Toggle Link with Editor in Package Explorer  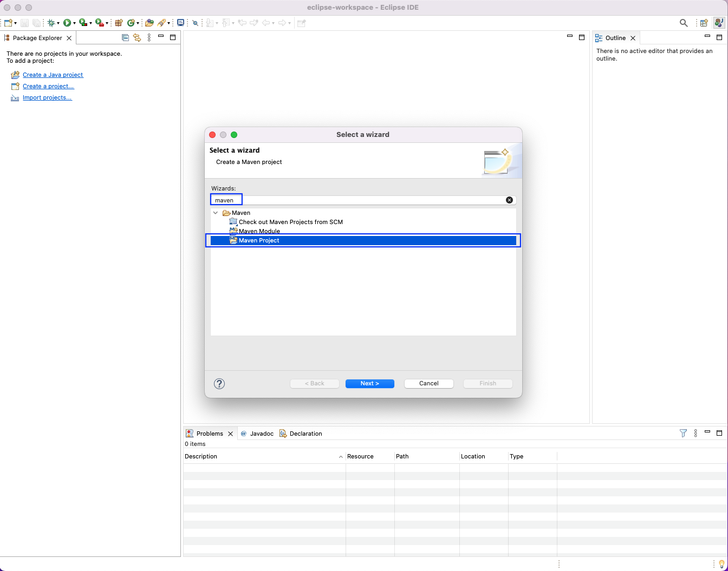137,38
